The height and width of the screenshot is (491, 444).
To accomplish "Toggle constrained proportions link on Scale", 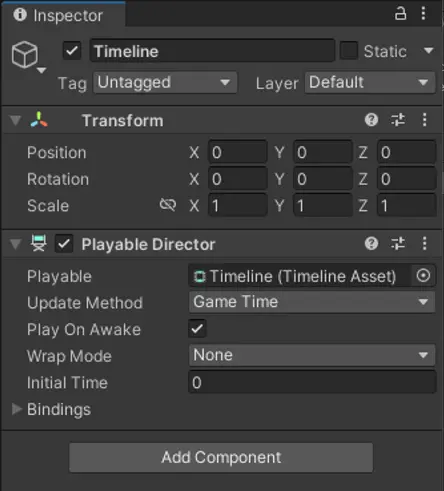I will pyautogui.click(x=168, y=205).
